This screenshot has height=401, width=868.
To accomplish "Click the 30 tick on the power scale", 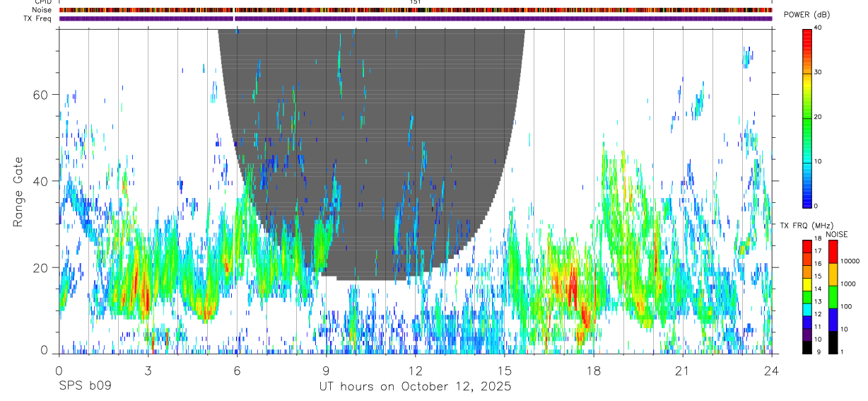I will pyautogui.click(x=817, y=72).
